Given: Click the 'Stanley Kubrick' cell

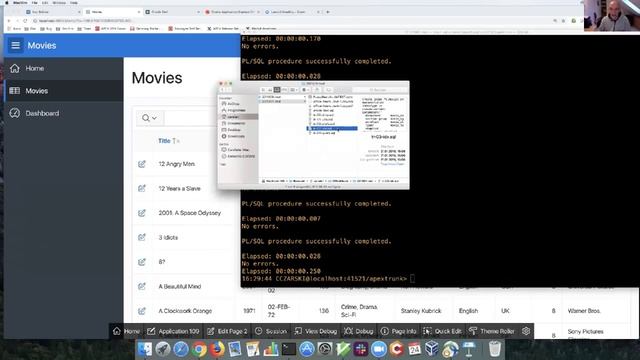Looking at the screenshot, I should pyautogui.click(x=421, y=311).
